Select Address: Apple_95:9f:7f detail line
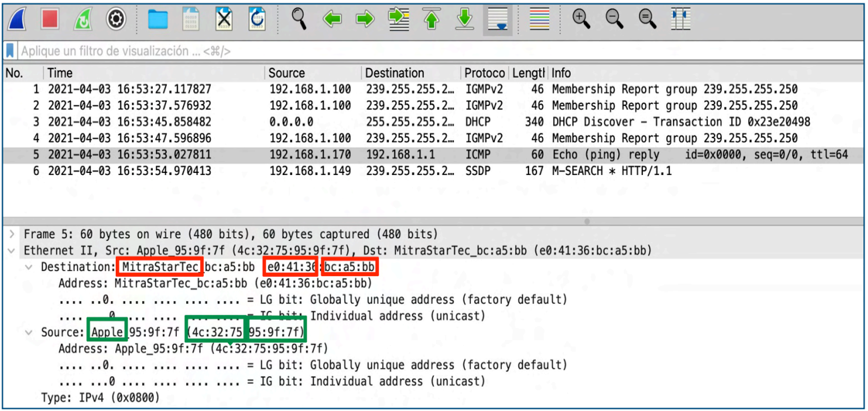 (x=194, y=349)
